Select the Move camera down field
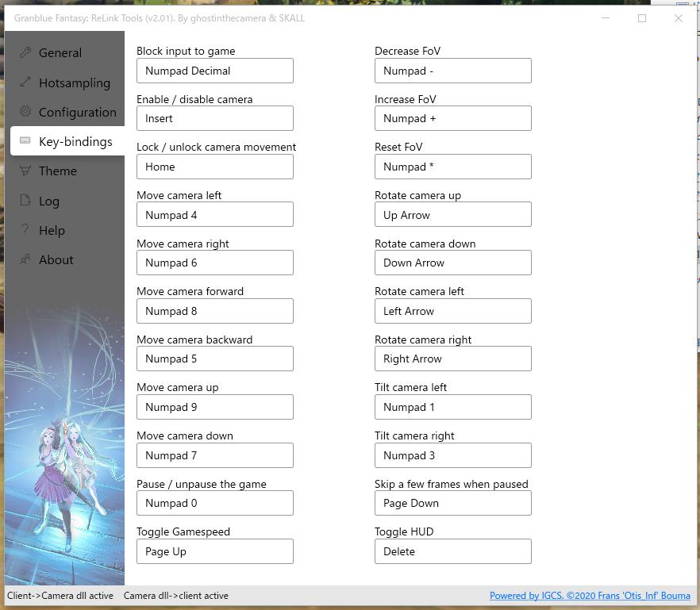The image size is (700, 610). click(x=215, y=455)
